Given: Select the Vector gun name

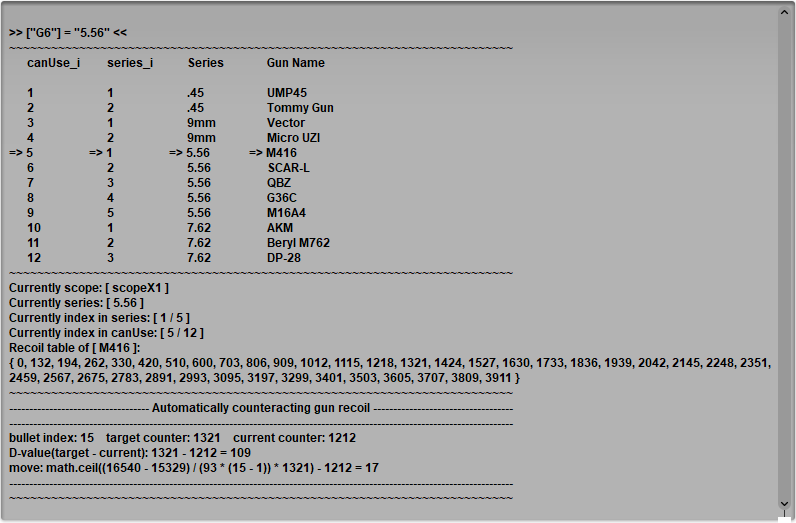Looking at the screenshot, I should (286, 123).
